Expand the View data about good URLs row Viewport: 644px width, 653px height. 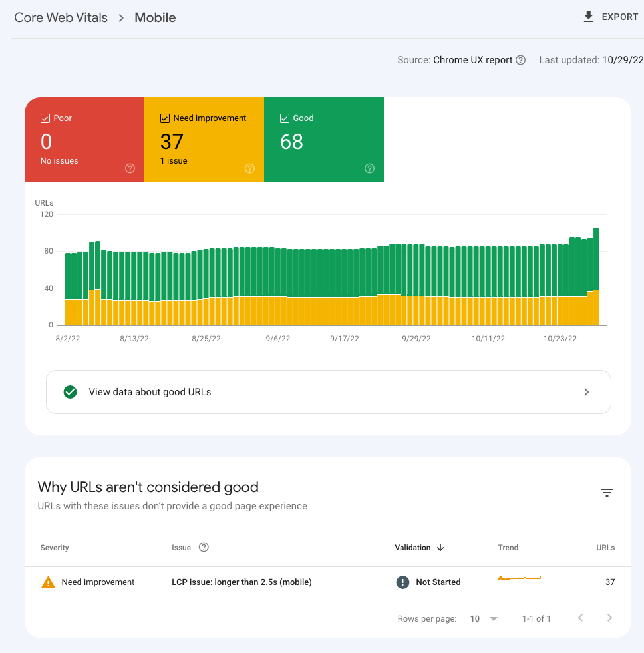coord(586,391)
